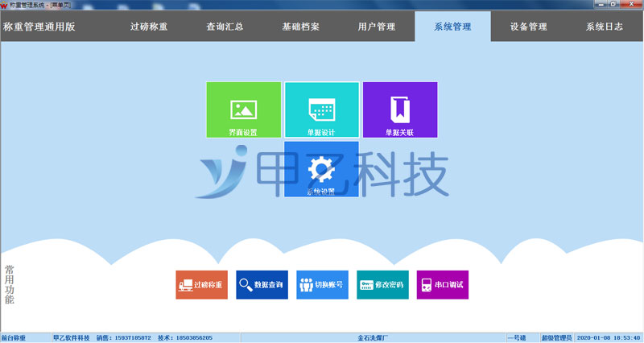This screenshot has width=644, height=343.
Task: Click the key icon on 修改密码
Action: click(366, 285)
